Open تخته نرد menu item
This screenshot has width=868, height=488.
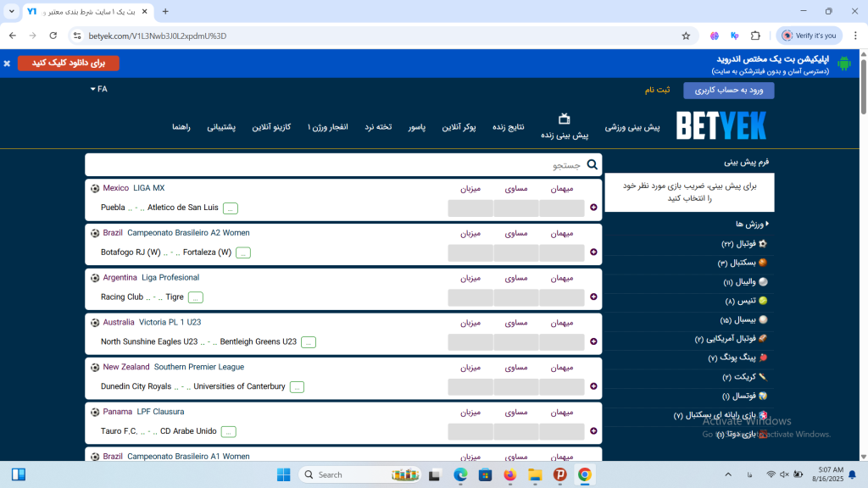point(378,127)
